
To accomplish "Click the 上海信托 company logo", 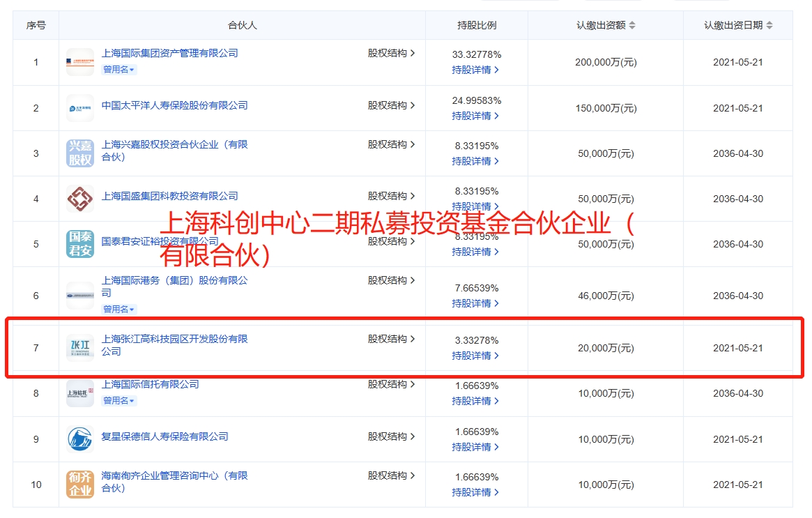I will pos(80,393).
